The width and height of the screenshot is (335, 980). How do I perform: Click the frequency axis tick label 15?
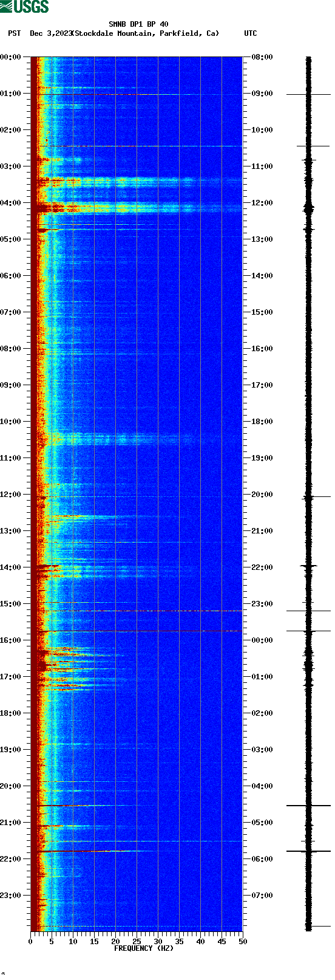point(94,942)
